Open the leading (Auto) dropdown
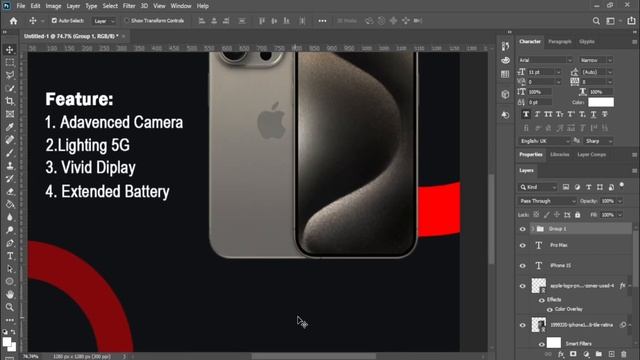The height and width of the screenshot is (360, 640). pyautogui.click(x=597, y=72)
